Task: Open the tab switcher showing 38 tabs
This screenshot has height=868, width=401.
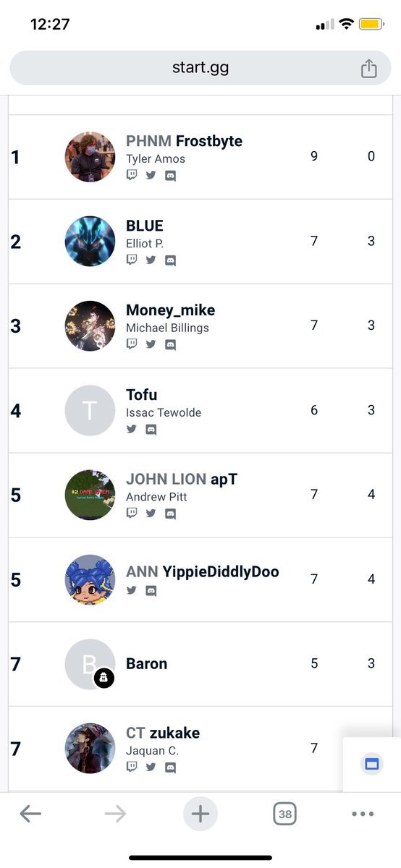Action: click(285, 814)
